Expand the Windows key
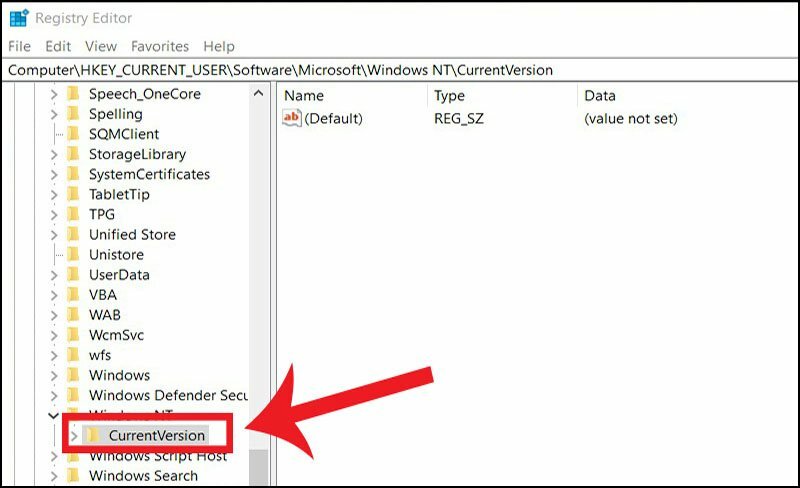 click(54, 376)
